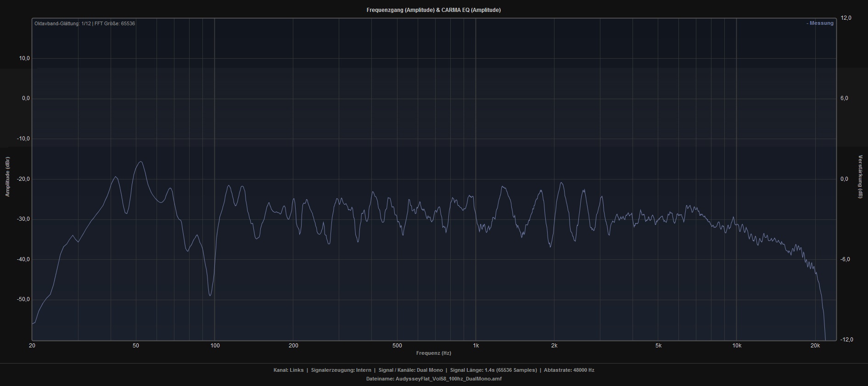The height and width of the screenshot is (386, 868).
Task: Click the Messung legend entry
Action: (820, 23)
